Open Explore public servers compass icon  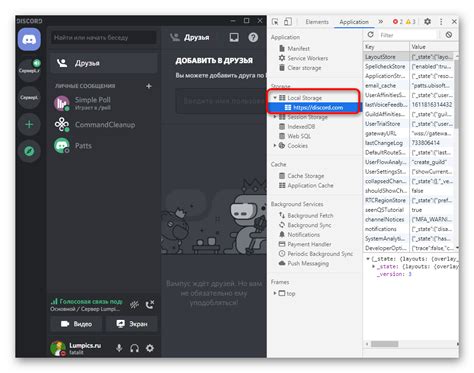[29, 151]
